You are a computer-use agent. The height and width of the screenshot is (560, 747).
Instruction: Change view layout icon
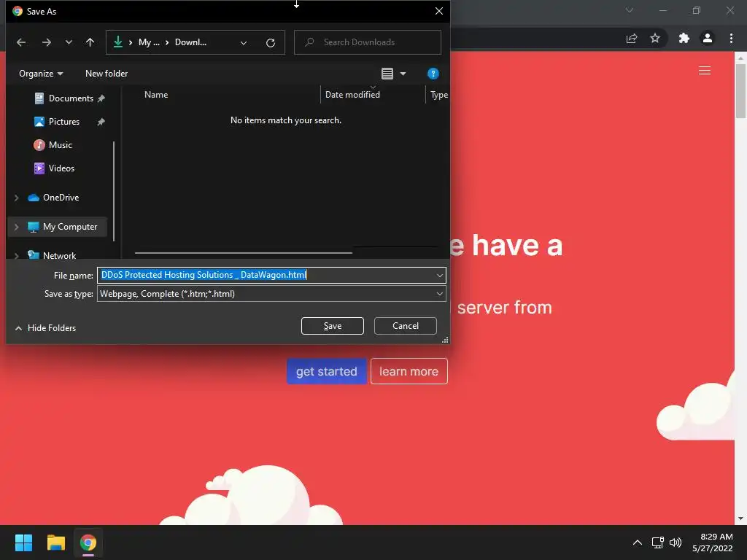387,74
